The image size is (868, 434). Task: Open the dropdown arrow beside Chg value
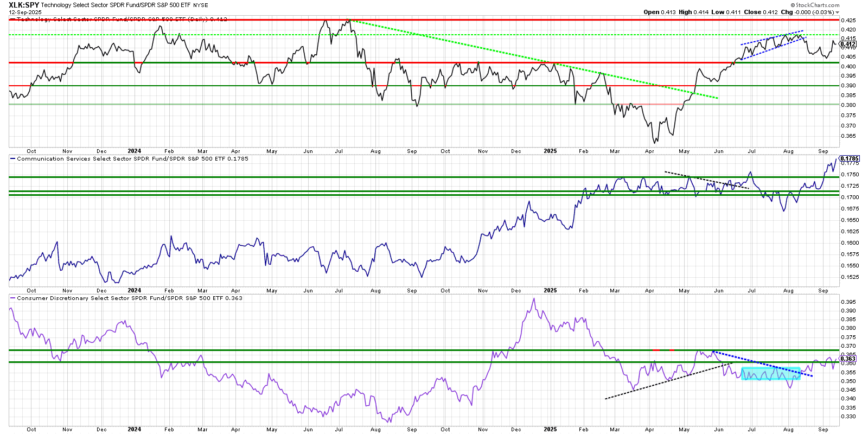click(x=838, y=12)
